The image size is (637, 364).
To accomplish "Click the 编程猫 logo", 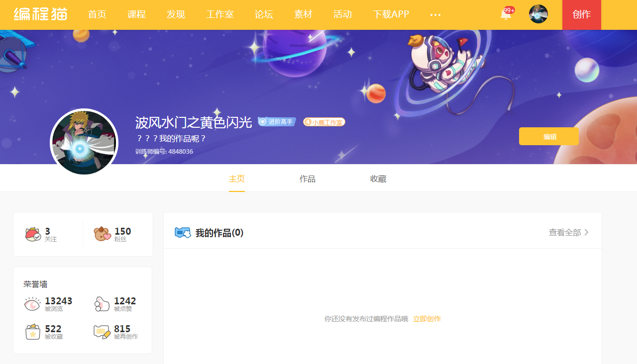I will (40, 14).
